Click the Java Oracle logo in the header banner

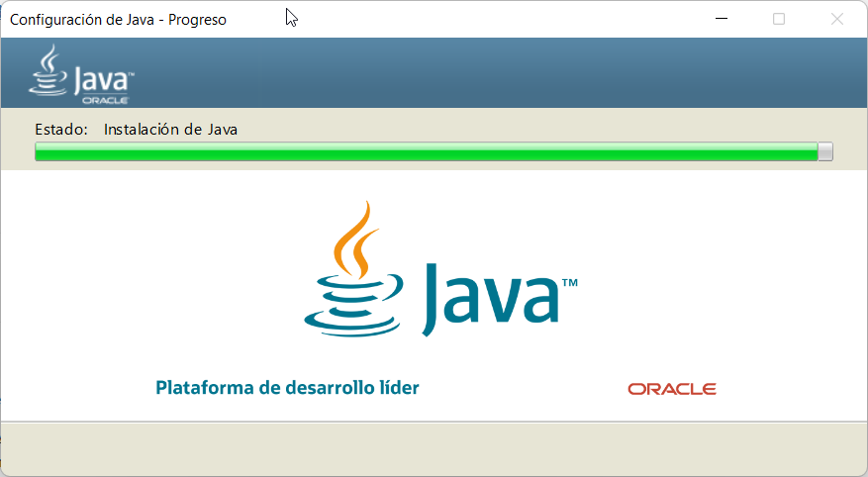tap(81, 74)
